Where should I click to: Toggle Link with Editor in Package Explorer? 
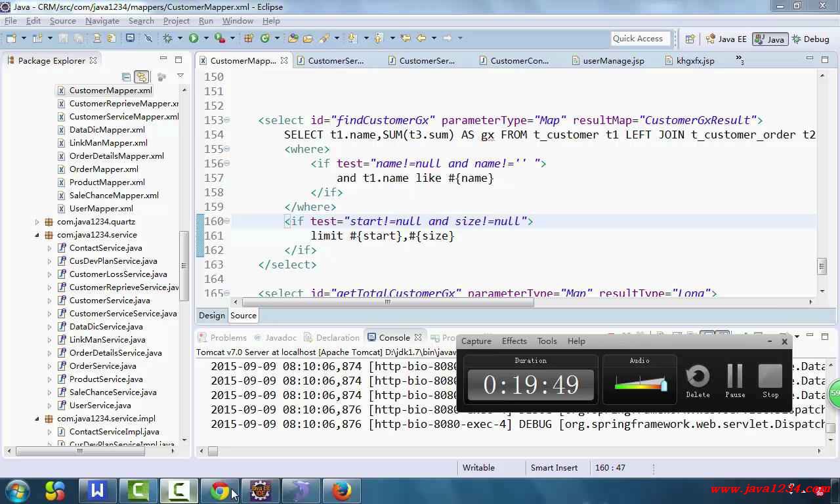[141, 77]
